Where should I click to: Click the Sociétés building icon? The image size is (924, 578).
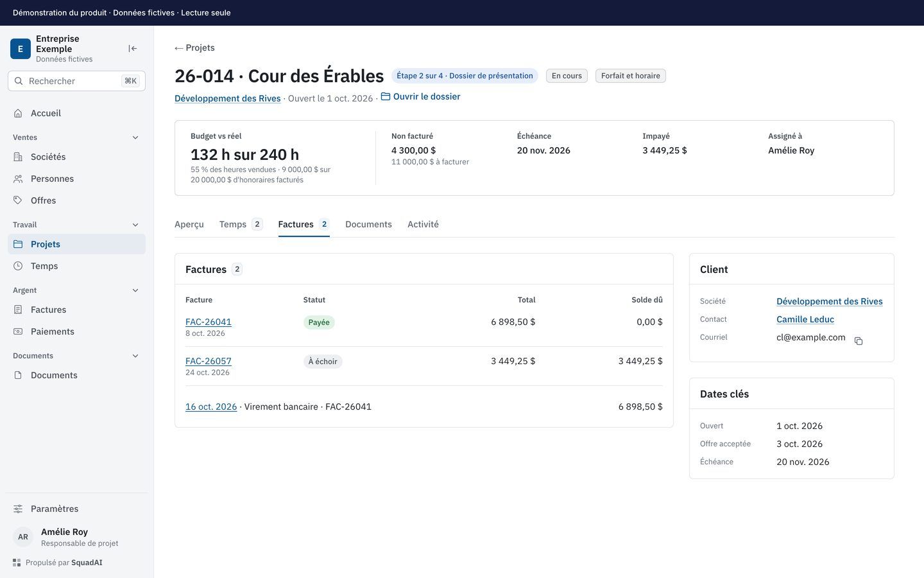click(x=18, y=157)
